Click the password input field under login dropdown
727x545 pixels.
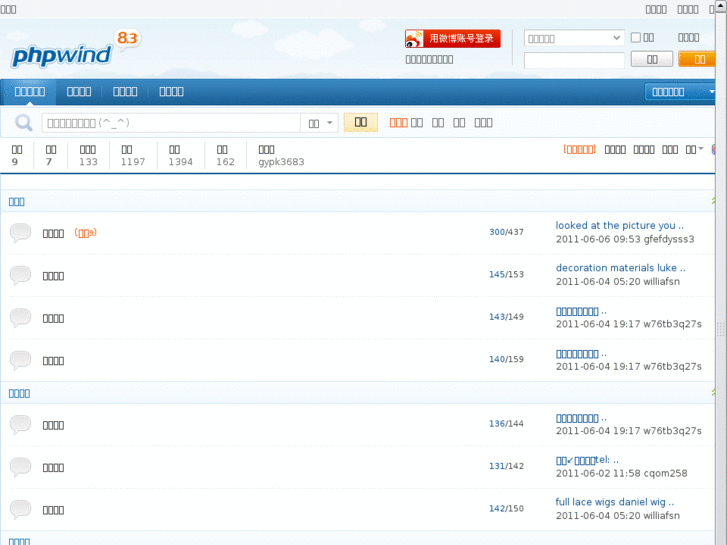[x=574, y=60]
